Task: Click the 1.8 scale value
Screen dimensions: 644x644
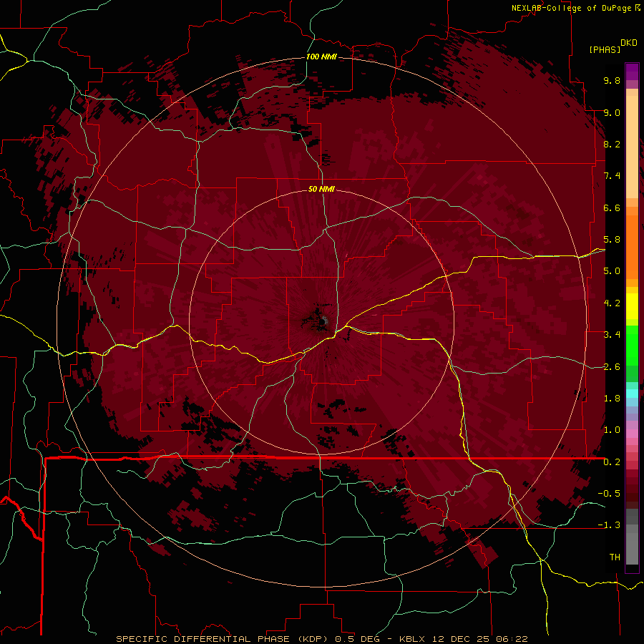Action: [x=612, y=399]
